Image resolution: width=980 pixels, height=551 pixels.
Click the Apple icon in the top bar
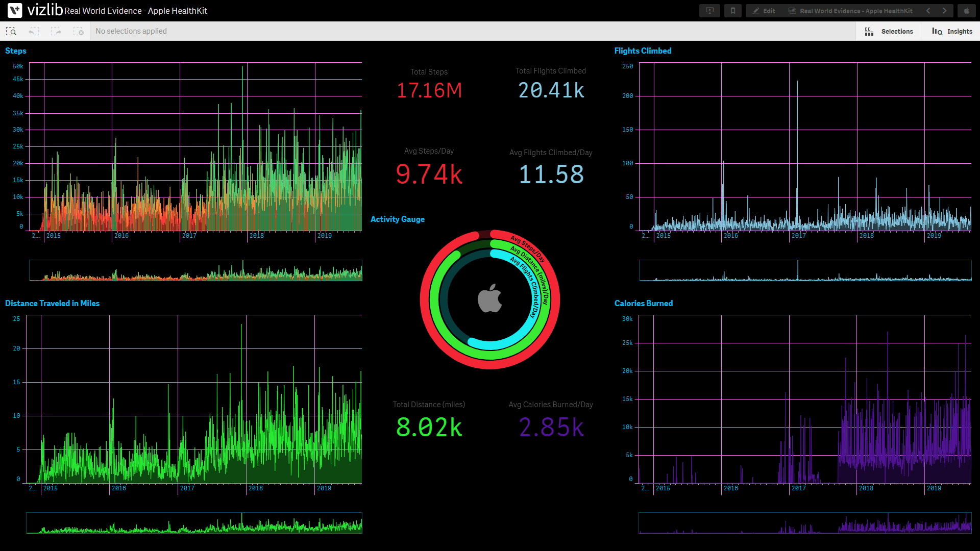pos(966,11)
